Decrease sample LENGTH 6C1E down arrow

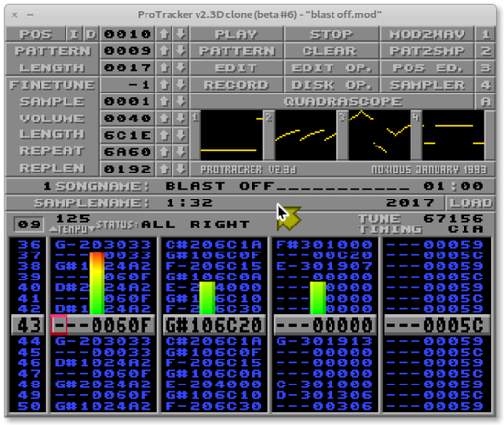181,135
